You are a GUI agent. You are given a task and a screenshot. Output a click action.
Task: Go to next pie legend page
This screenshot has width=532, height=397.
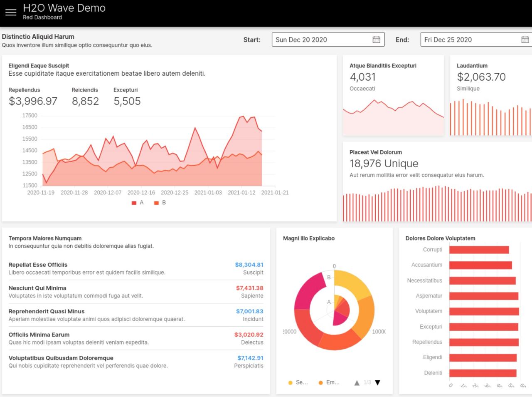(x=377, y=382)
